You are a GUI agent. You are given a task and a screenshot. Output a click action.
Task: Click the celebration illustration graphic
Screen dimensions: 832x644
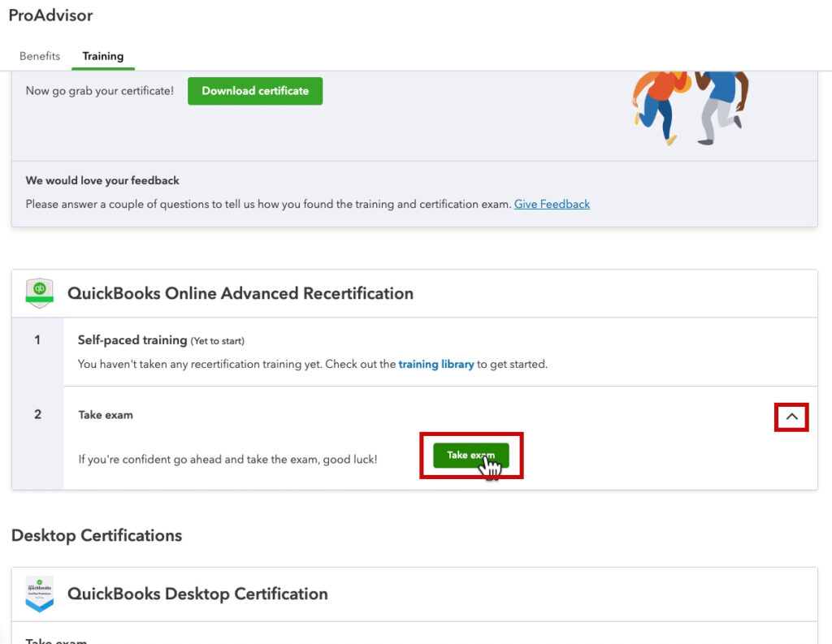pos(690,106)
